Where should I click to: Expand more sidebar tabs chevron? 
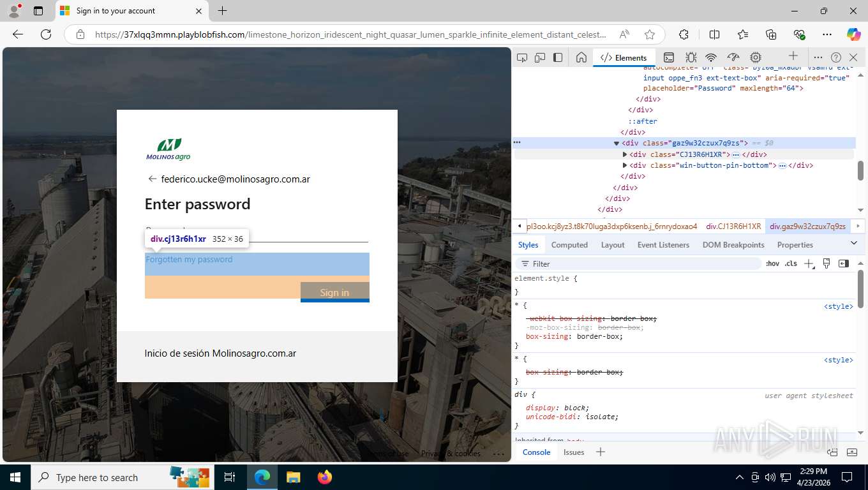click(x=854, y=243)
